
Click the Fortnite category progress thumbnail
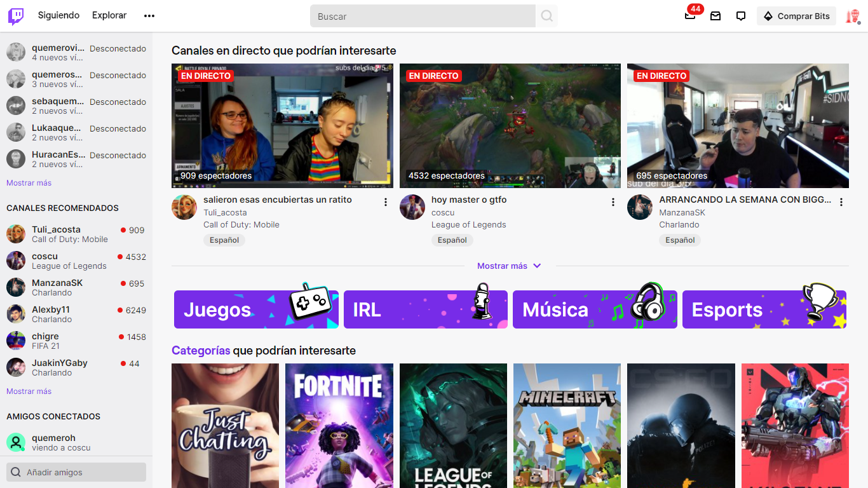[x=339, y=426]
